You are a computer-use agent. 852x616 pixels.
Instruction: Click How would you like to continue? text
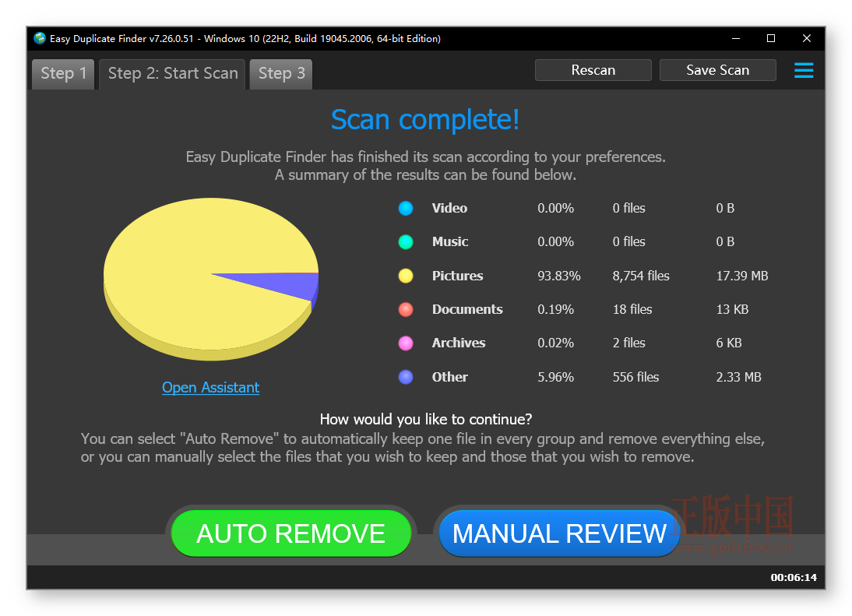pos(426,419)
